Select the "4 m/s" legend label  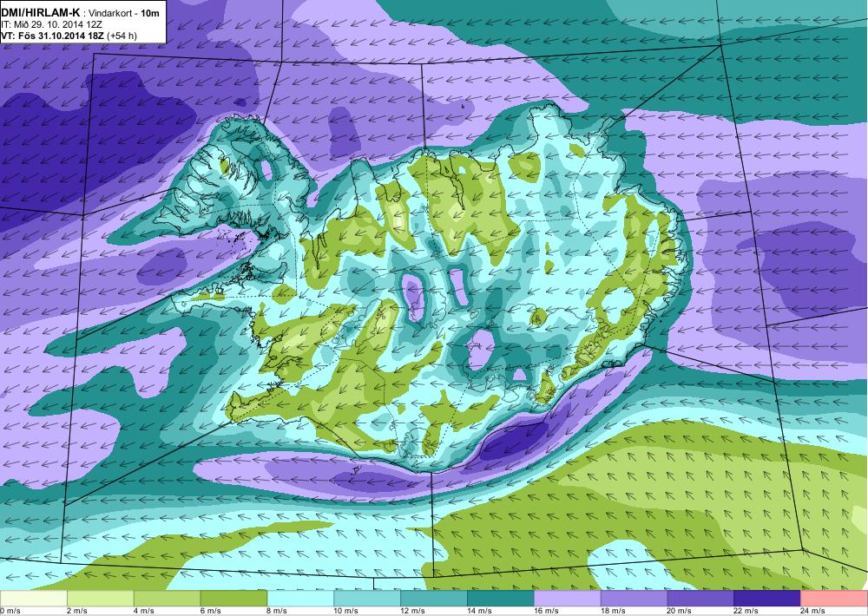(144, 611)
